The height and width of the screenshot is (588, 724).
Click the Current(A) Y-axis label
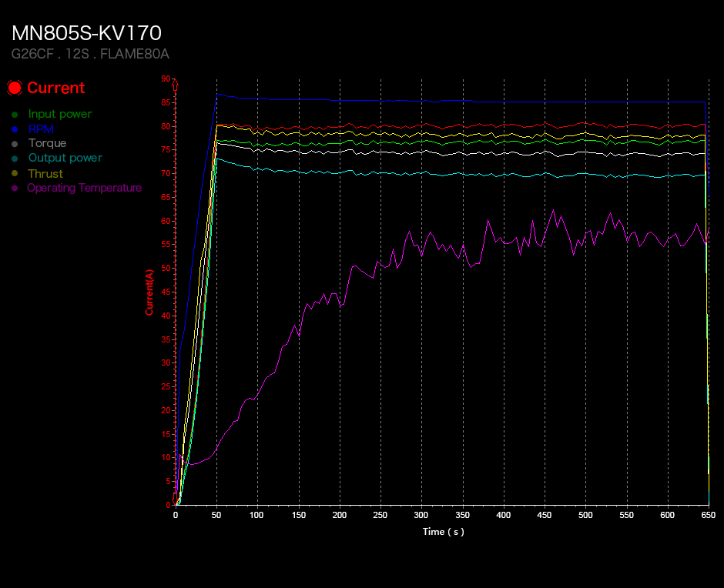tap(149, 292)
